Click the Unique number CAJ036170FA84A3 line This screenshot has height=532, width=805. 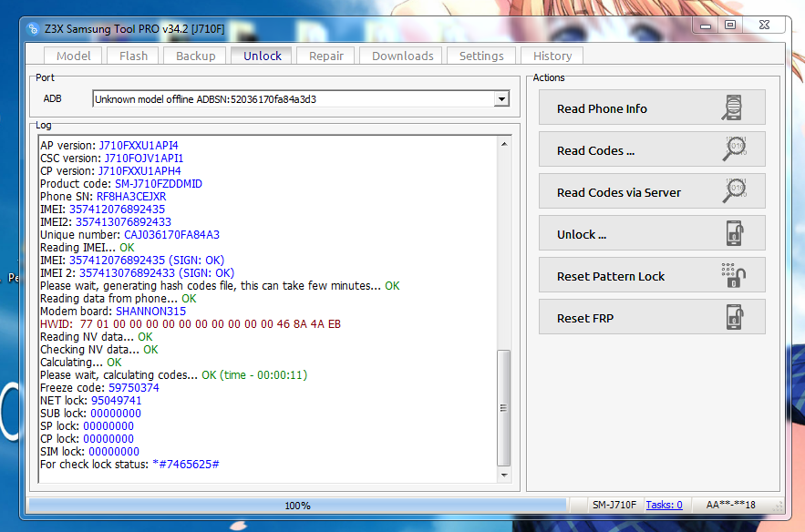pyautogui.click(x=129, y=235)
